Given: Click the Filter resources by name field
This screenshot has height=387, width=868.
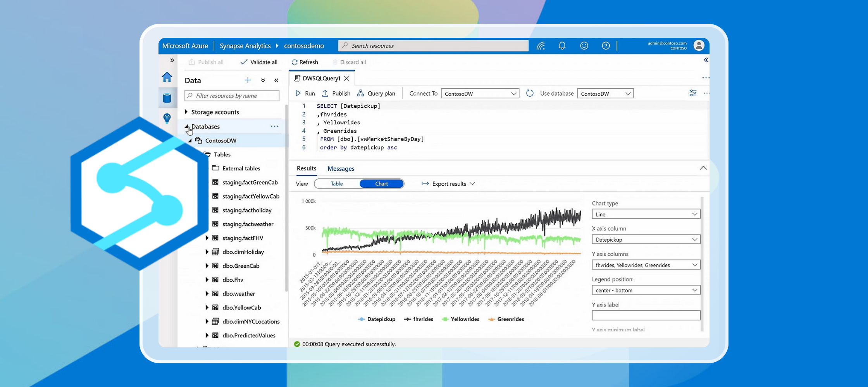Looking at the screenshot, I should point(232,96).
